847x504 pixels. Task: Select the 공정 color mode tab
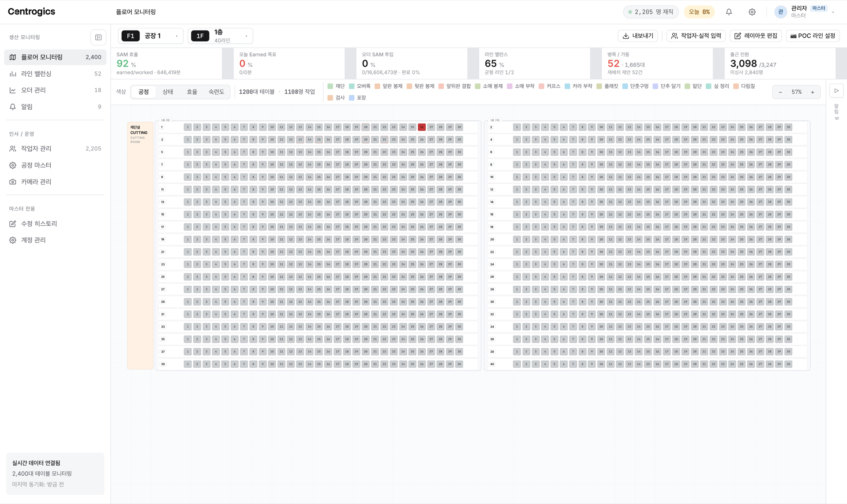point(144,92)
